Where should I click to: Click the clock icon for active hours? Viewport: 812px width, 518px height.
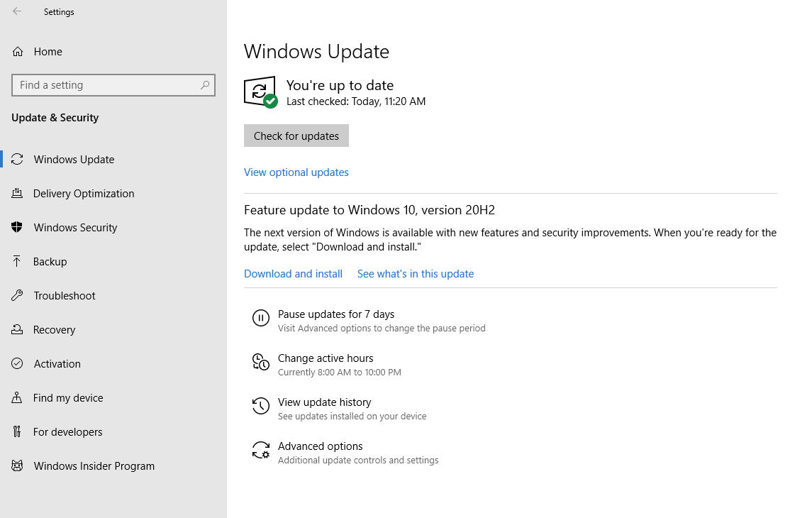pos(260,362)
